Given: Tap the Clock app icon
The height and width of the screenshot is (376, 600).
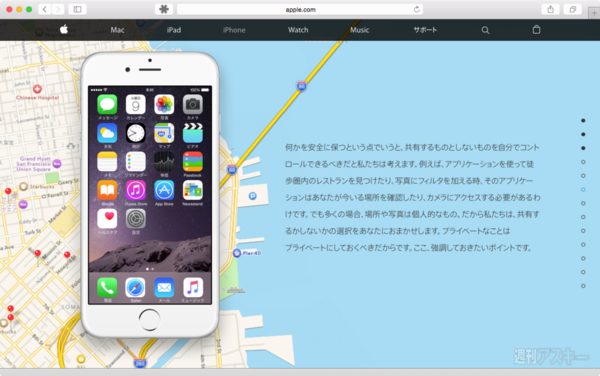Looking at the screenshot, I should coord(135,133).
